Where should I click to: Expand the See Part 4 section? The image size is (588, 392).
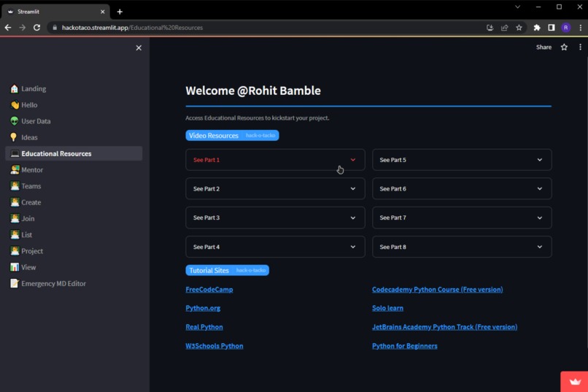click(275, 247)
